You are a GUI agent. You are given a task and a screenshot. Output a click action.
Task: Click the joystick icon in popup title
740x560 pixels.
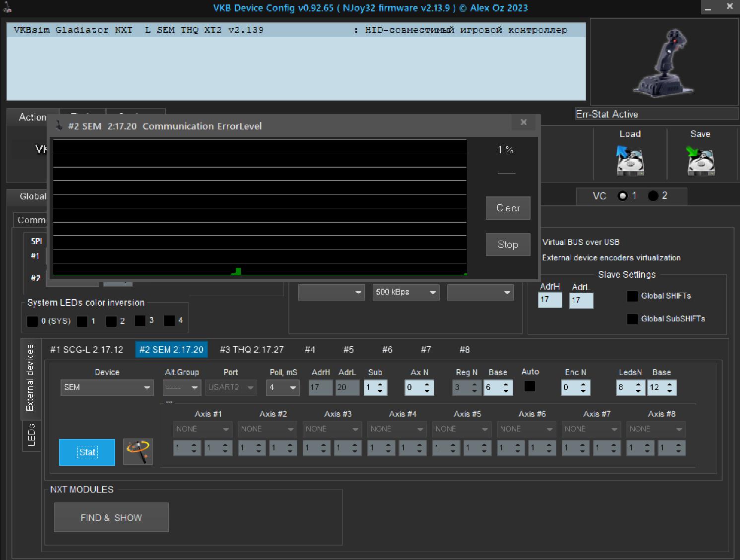point(59,126)
